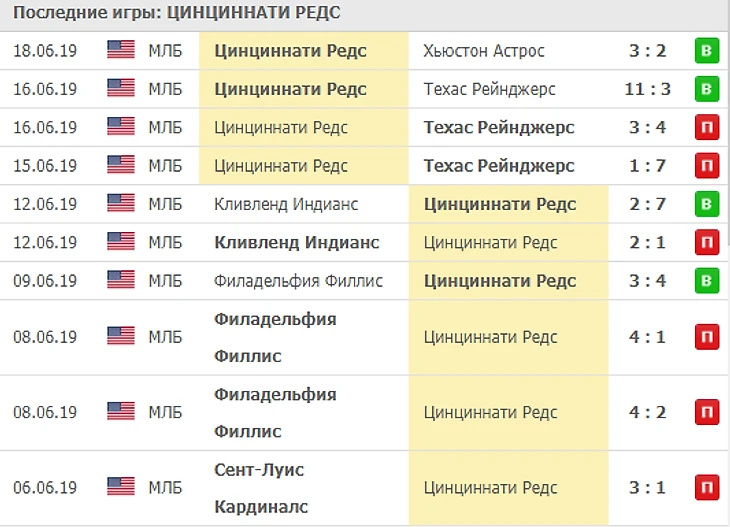The height and width of the screenshot is (527, 730).
Task: Click the red П badge in the 4 : 2 row
Action: click(x=707, y=412)
